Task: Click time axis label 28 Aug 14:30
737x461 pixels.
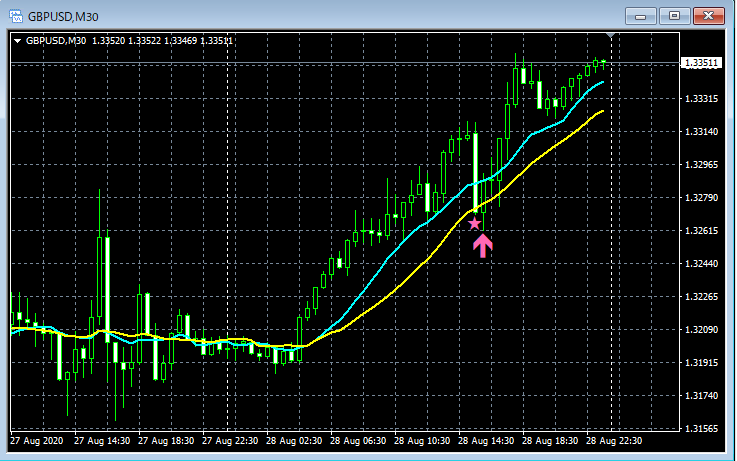Action: pos(486,441)
